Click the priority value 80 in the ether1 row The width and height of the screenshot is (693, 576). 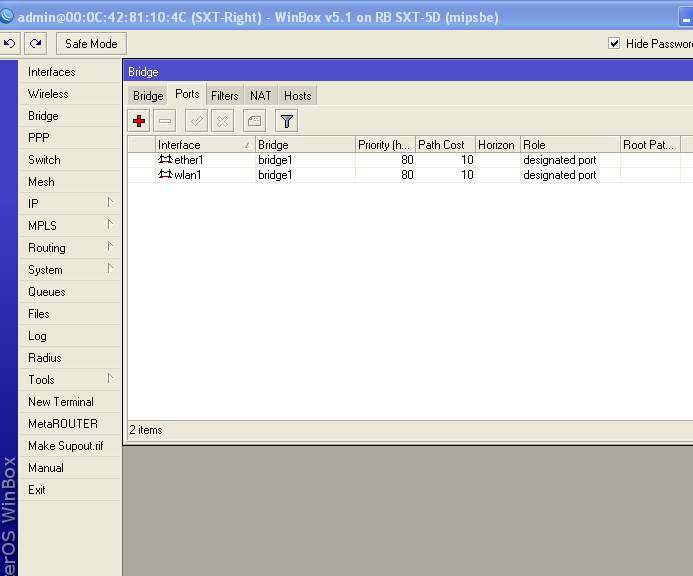click(x=407, y=160)
